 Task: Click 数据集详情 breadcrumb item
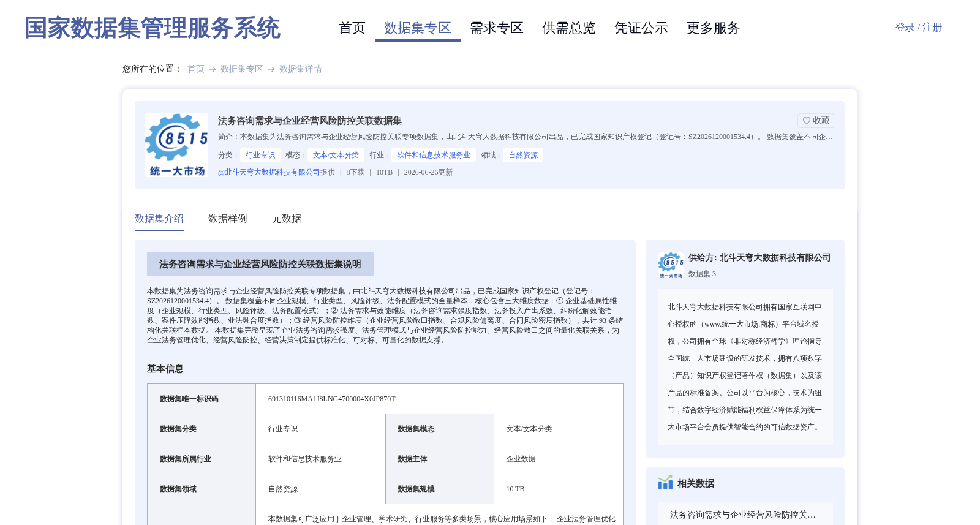coord(301,69)
